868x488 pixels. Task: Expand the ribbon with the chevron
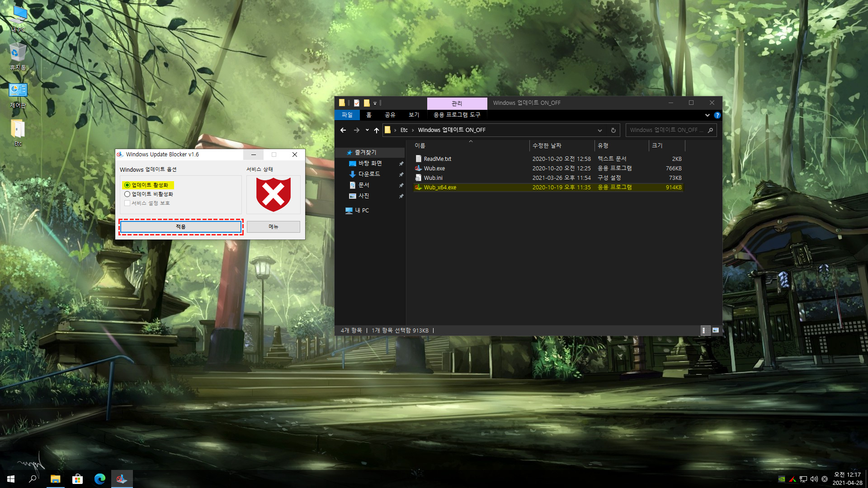pos(707,115)
